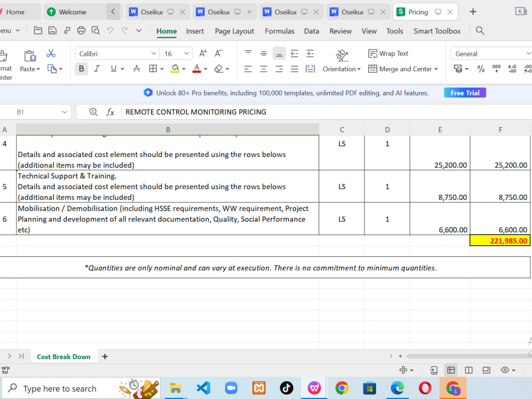Open Google Chrome from taskbar
The height and width of the screenshot is (399, 532).
tap(342, 388)
